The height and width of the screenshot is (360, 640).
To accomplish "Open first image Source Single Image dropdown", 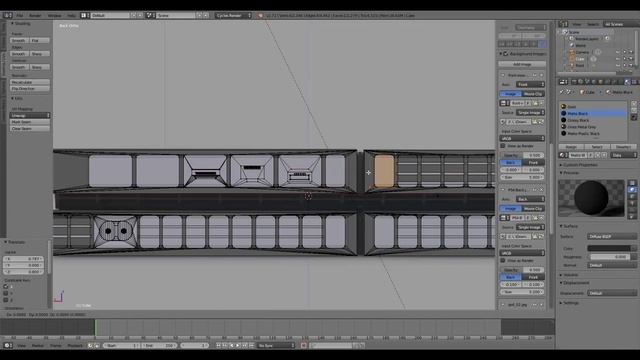I will [530, 112].
